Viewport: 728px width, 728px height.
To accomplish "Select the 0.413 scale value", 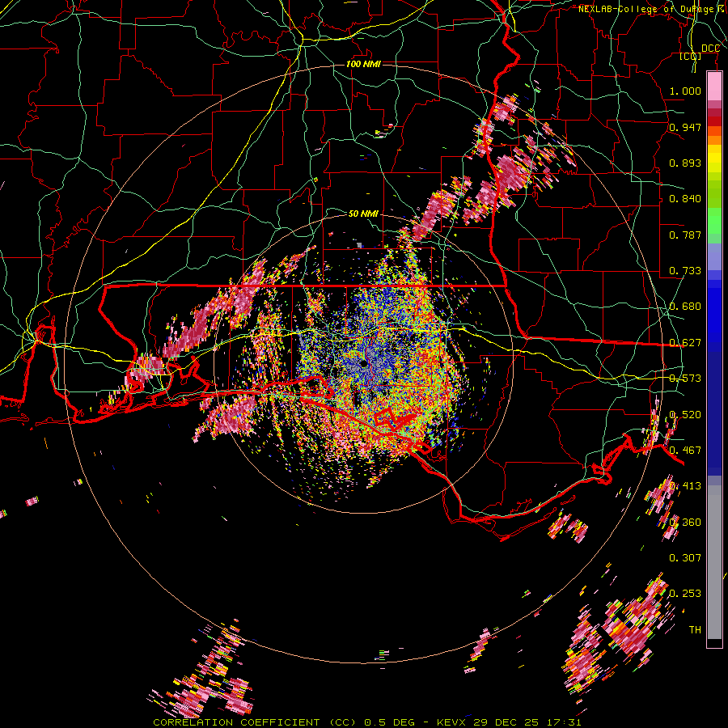I will (685, 486).
